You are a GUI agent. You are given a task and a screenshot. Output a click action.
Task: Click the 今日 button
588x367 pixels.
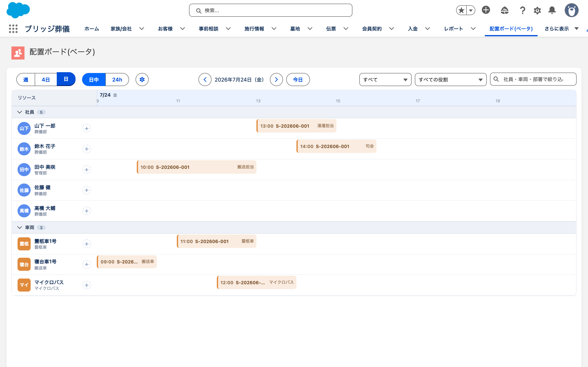(298, 80)
